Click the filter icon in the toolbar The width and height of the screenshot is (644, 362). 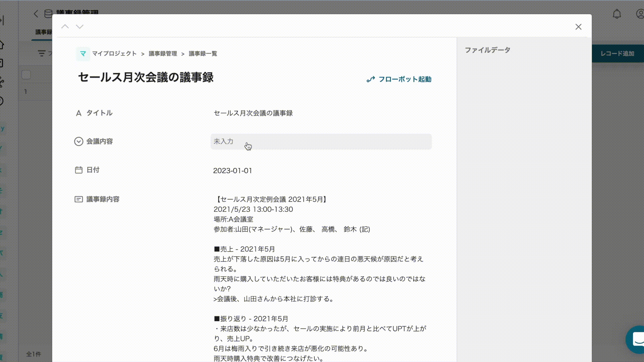(x=42, y=53)
